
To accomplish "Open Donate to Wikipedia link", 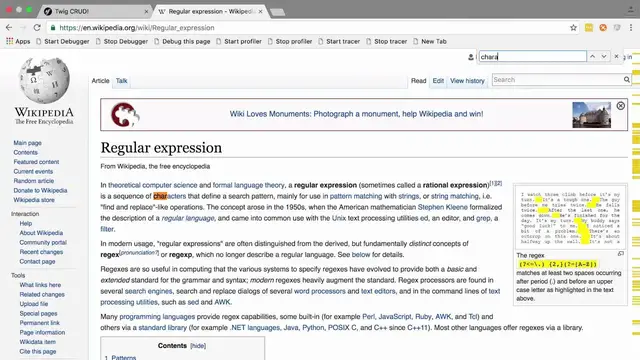I will click(40, 191).
